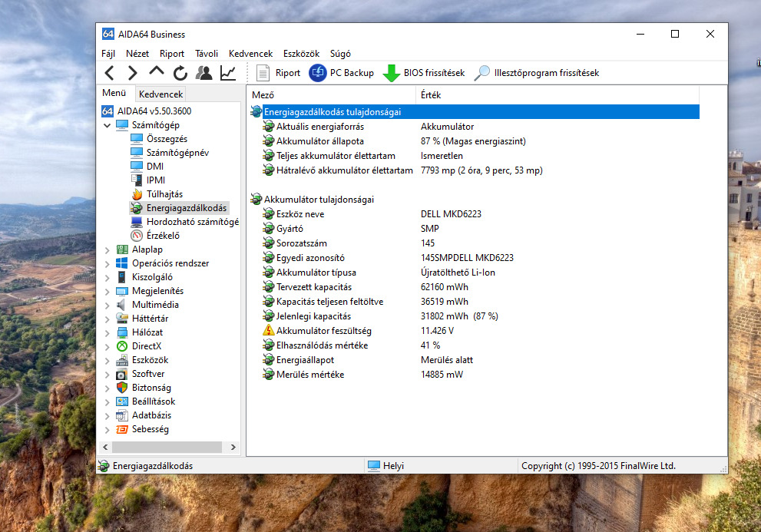Expand the Operációs rendszer node
Image resolution: width=761 pixels, height=532 pixels.
[x=108, y=263]
